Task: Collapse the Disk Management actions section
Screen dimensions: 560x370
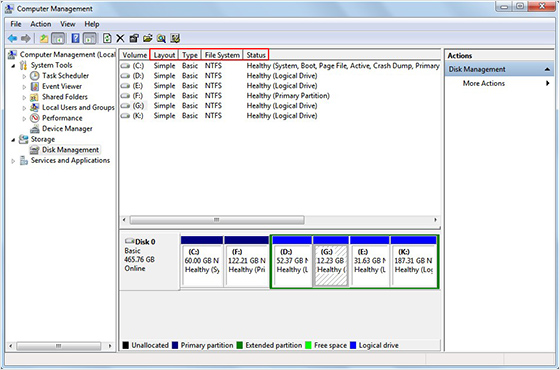Action: click(x=547, y=70)
